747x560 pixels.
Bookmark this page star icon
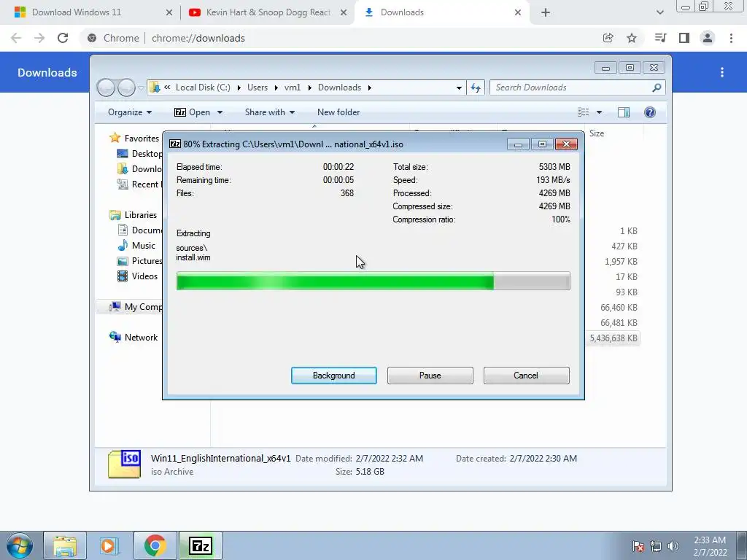click(632, 38)
